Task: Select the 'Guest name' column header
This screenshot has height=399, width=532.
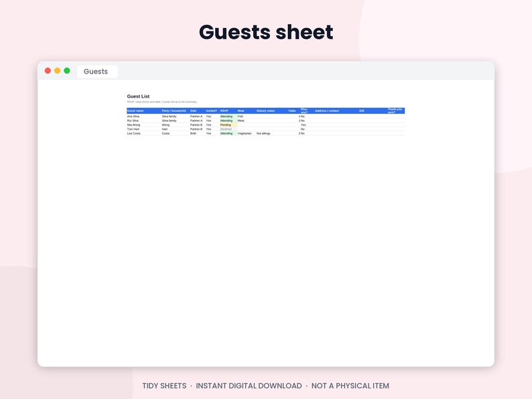Action: point(135,111)
